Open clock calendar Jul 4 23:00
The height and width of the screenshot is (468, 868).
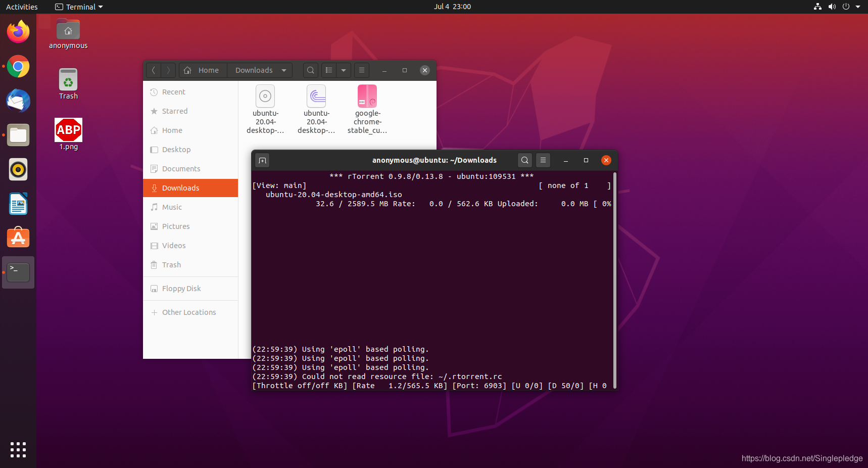tap(452, 7)
